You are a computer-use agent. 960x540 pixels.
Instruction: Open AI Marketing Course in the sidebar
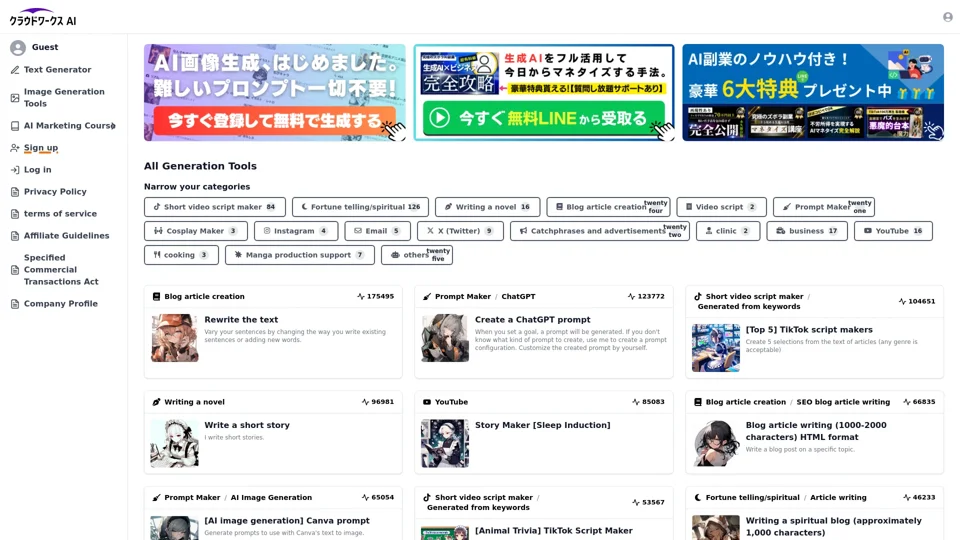coord(69,126)
